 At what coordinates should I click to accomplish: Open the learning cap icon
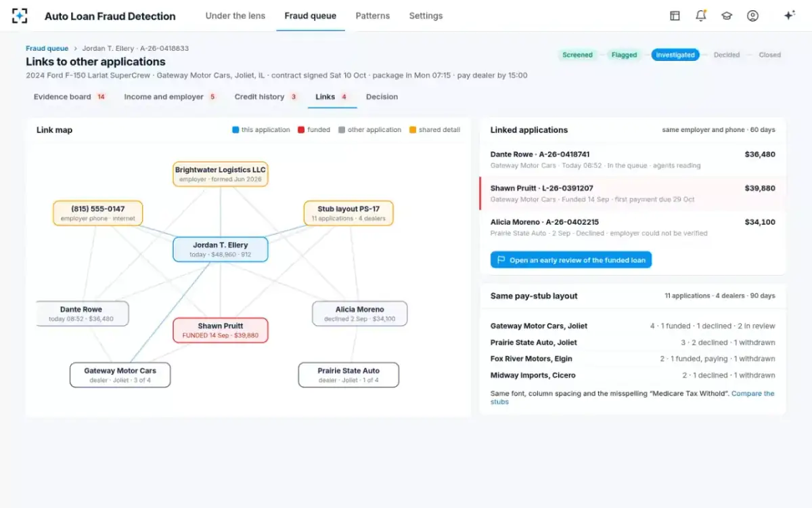click(x=727, y=16)
